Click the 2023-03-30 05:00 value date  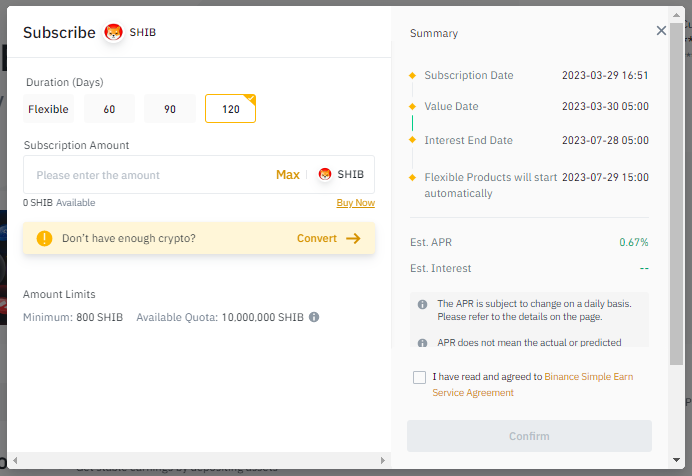pos(605,106)
